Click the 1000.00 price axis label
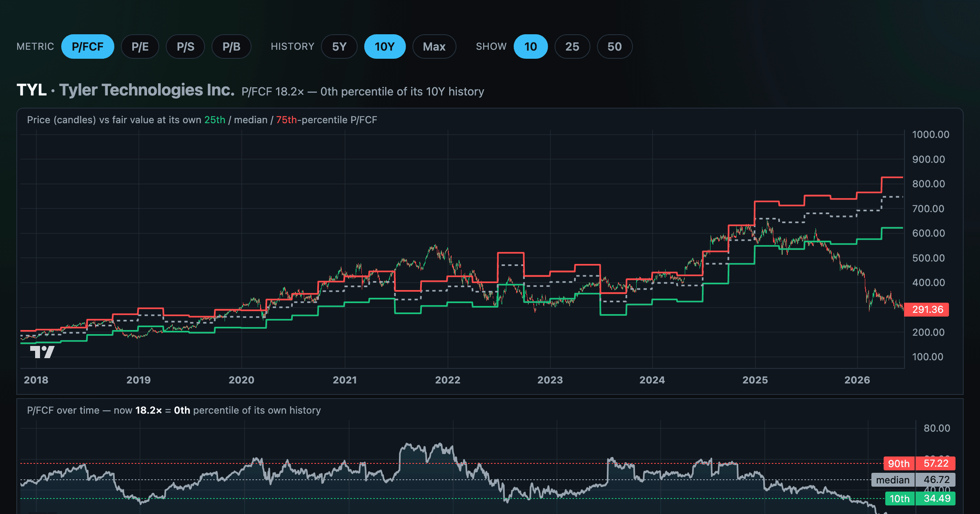 931,135
